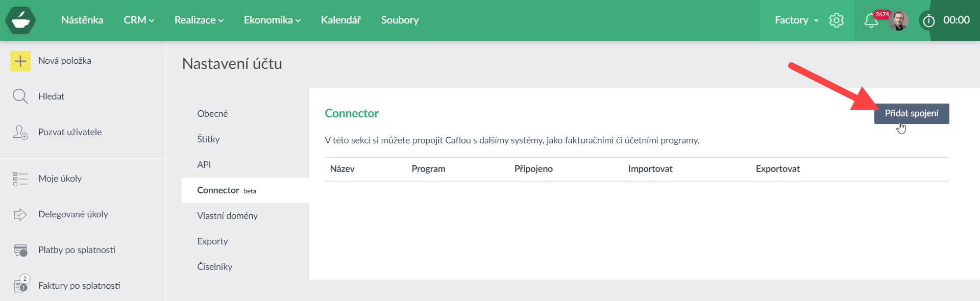Click the Moje úkoly checklist icon
This screenshot has width=980, height=301.
click(20, 179)
